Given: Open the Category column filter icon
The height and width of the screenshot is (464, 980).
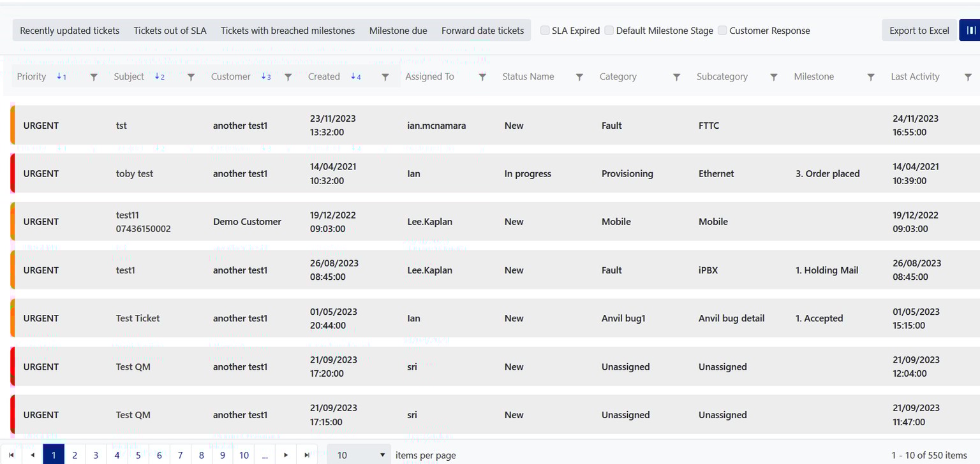Looking at the screenshot, I should coord(676,77).
